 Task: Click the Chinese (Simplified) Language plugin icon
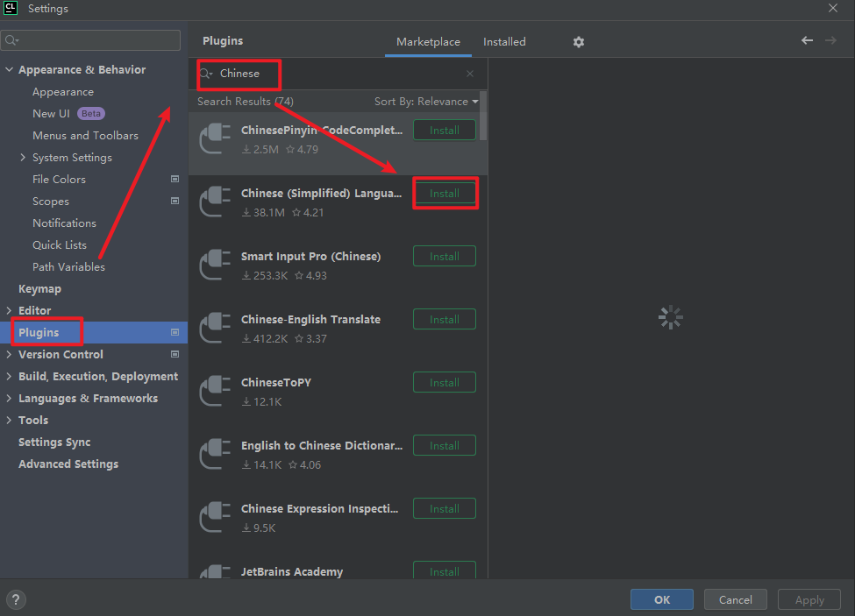pos(215,202)
